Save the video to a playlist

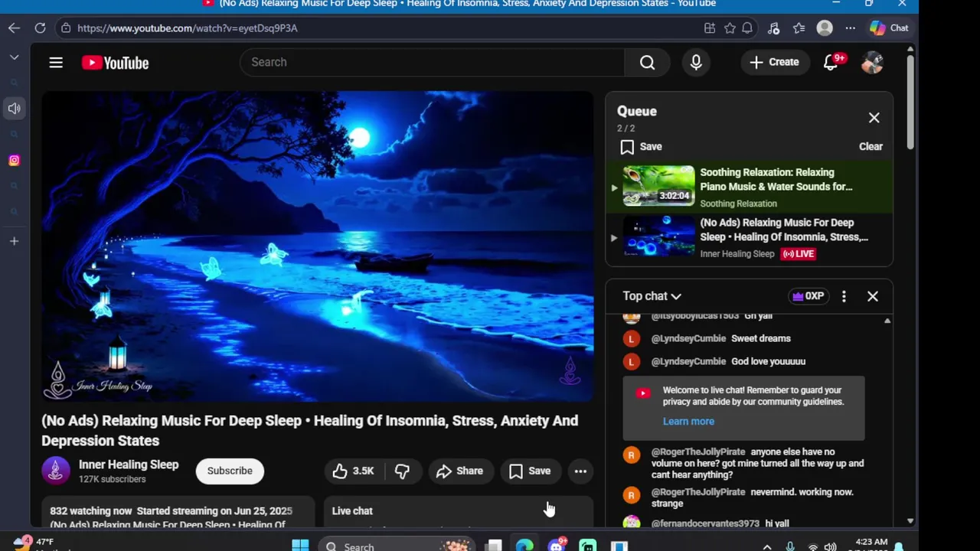pos(530,471)
